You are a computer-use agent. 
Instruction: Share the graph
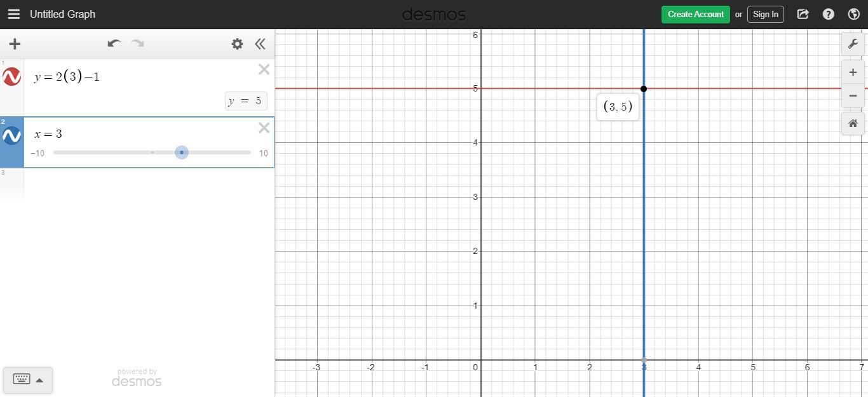803,14
